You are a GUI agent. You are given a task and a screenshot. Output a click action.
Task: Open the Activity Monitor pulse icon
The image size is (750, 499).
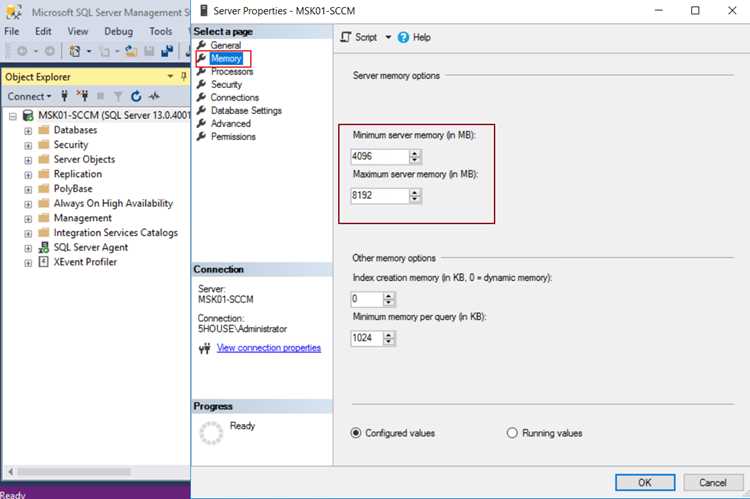click(x=154, y=96)
